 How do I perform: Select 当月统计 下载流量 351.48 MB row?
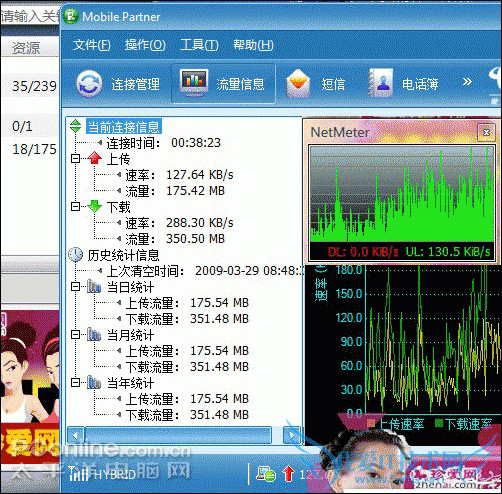tap(187, 367)
